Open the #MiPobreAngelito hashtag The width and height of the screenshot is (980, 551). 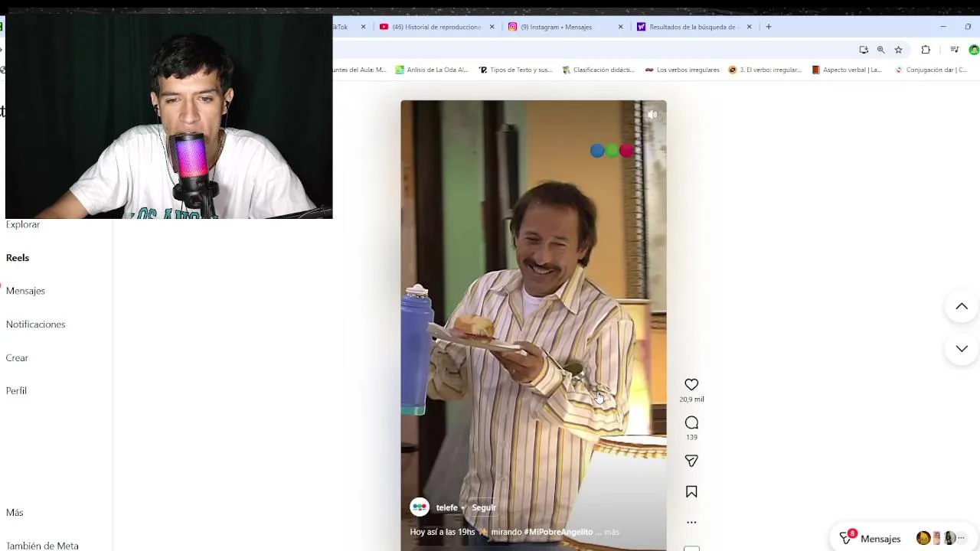[x=558, y=532]
